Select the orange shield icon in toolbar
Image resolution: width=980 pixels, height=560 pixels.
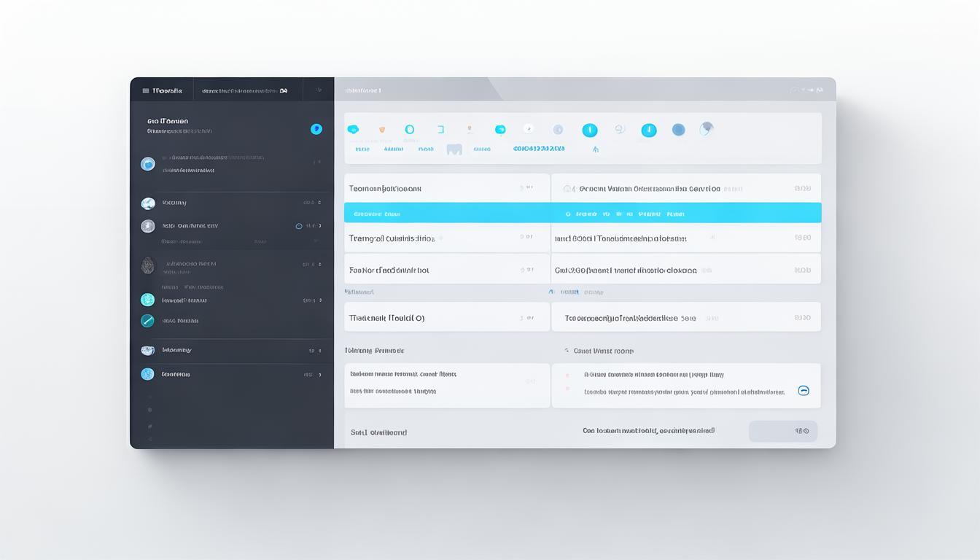(x=381, y=130)
